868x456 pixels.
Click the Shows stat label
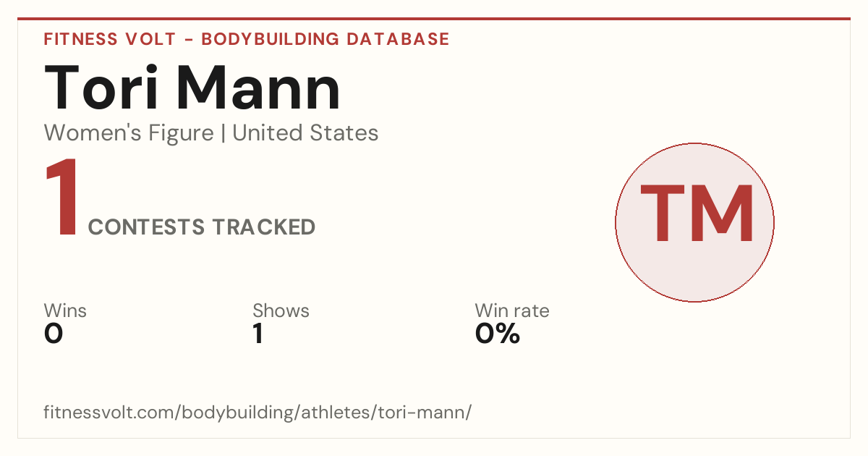[281, 311]
